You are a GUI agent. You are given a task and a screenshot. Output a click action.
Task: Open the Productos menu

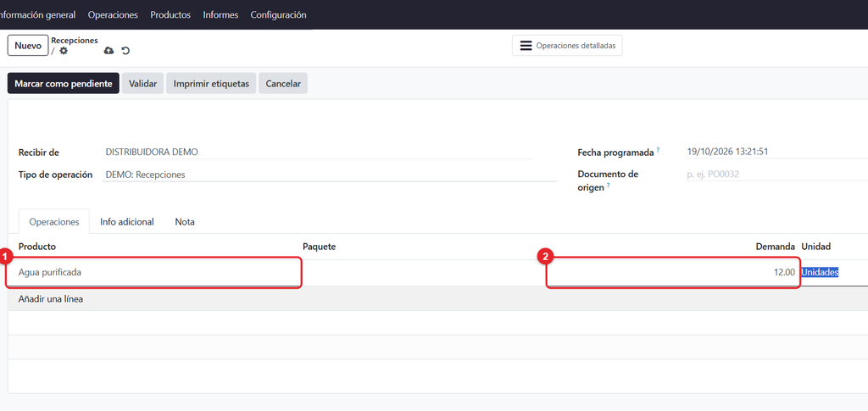170,15
